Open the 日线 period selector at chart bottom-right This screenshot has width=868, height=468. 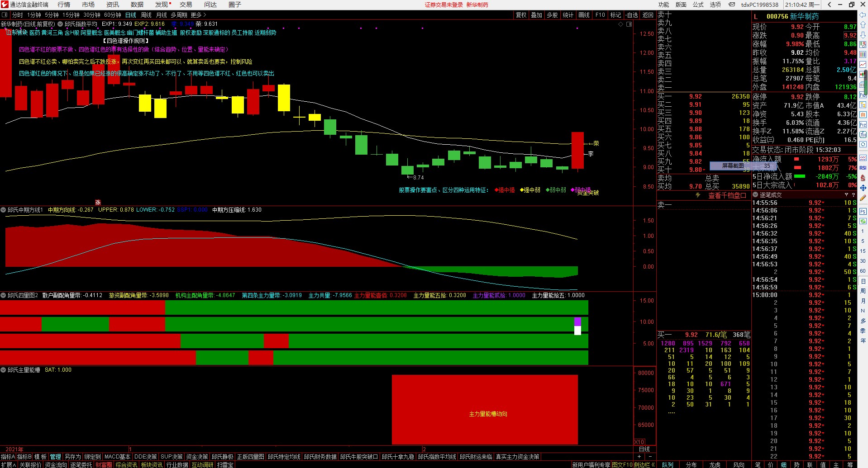click(x=644, y=449)
